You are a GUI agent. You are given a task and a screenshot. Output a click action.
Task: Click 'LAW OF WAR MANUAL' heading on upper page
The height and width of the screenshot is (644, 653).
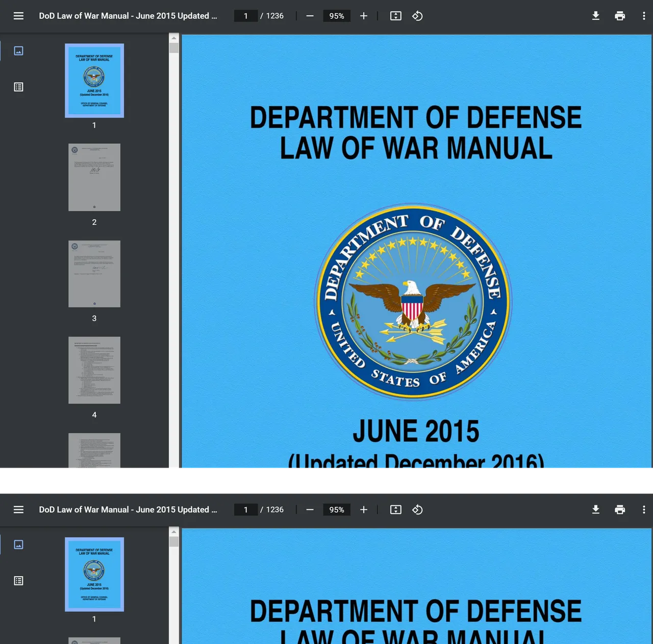click(416, 148)
